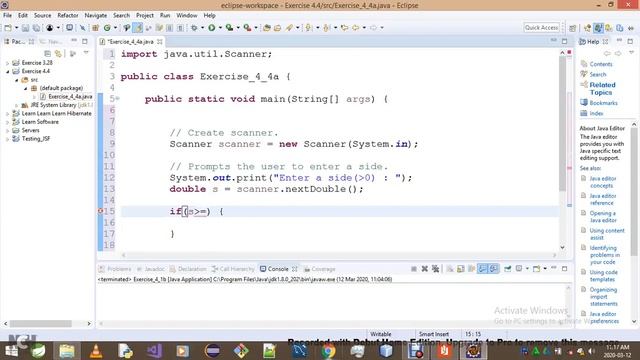Open Chrome from the Windows taskbar
640x360 pixels.
(x=328, y=351)
